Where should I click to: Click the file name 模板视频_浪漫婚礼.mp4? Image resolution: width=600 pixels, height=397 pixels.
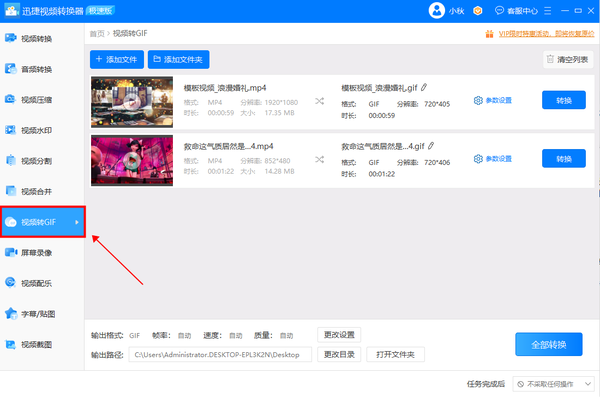pyautogui.click(x=225, y=88)
